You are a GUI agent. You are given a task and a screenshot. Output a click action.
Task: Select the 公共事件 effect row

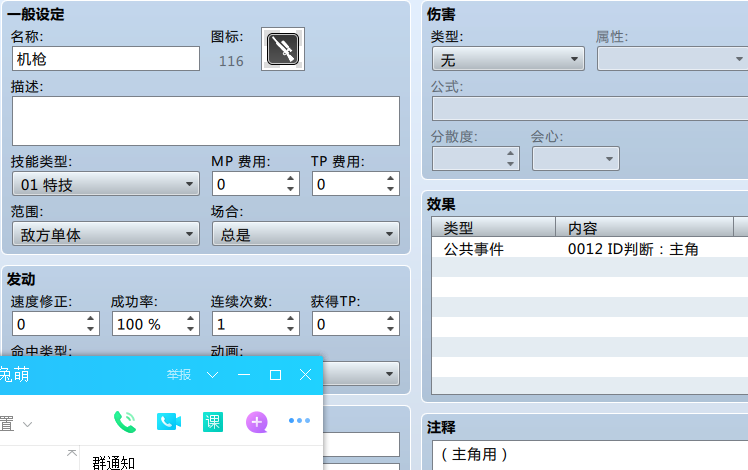590,249
